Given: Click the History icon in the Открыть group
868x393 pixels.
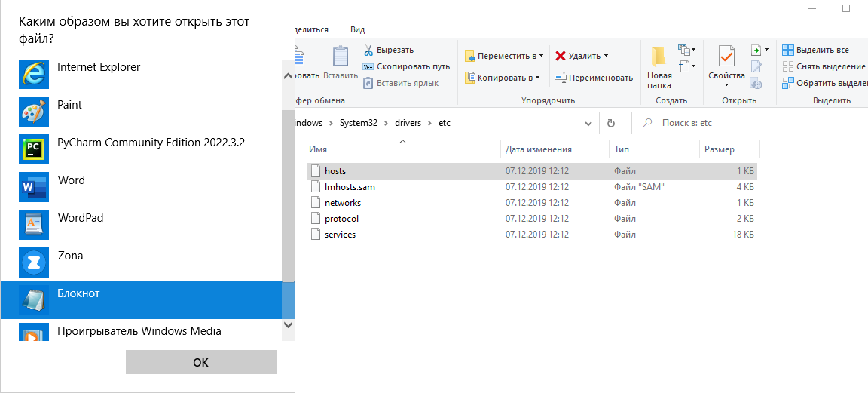Looking at the screenshot, I should pyautogui.click(x=756, y=84).
